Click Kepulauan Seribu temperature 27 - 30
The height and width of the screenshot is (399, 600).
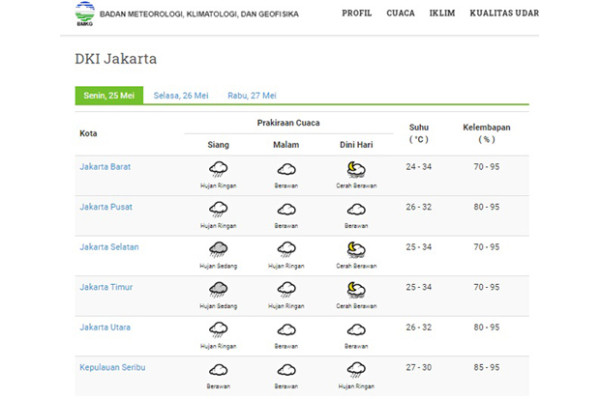pyautogui.click(x=419, y=368)
